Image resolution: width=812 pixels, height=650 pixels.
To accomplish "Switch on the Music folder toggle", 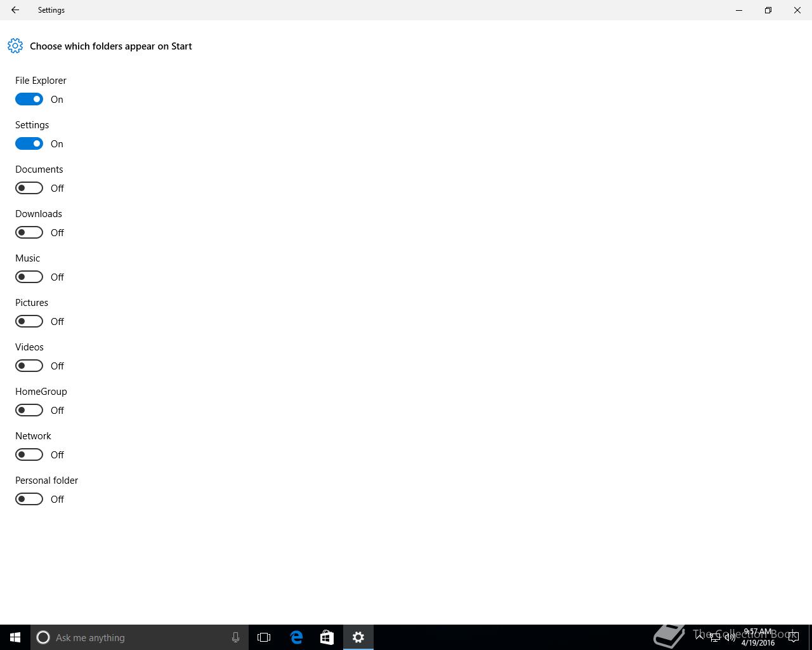I will point(29,277).
